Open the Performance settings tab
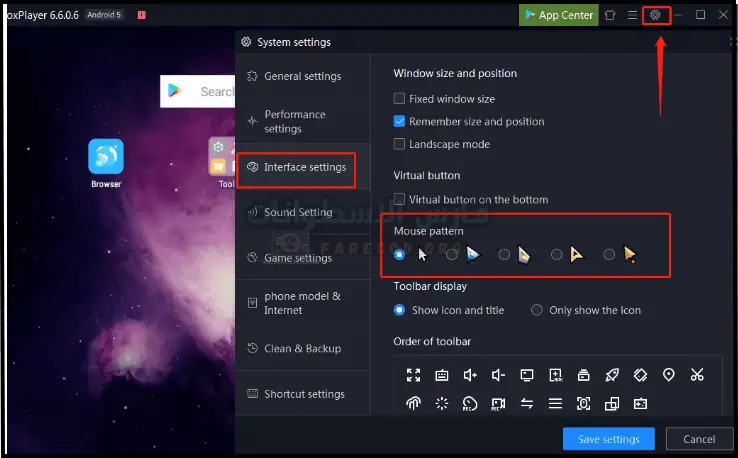This screenshot has width=738, height=458. point(295,122)
